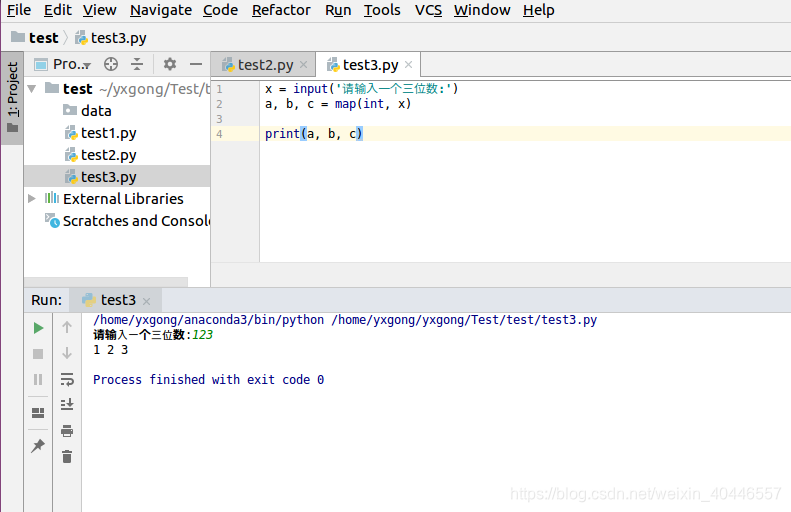Collapse all in Project panel
791x512 pixels.
pyautogui.click(x=137, y=64)
